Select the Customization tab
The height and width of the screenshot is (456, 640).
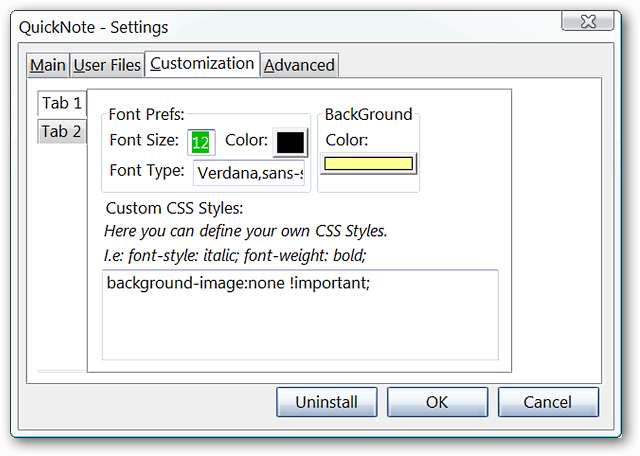click(x=202, y=63)
